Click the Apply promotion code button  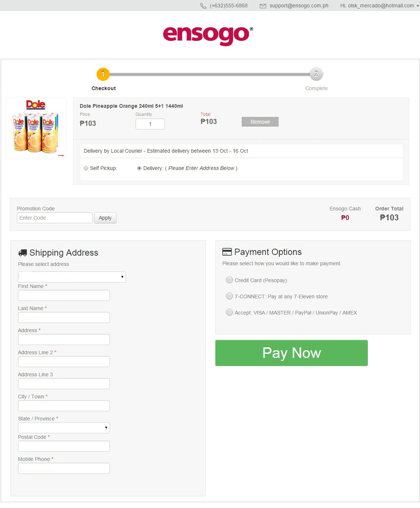(105, 218)
